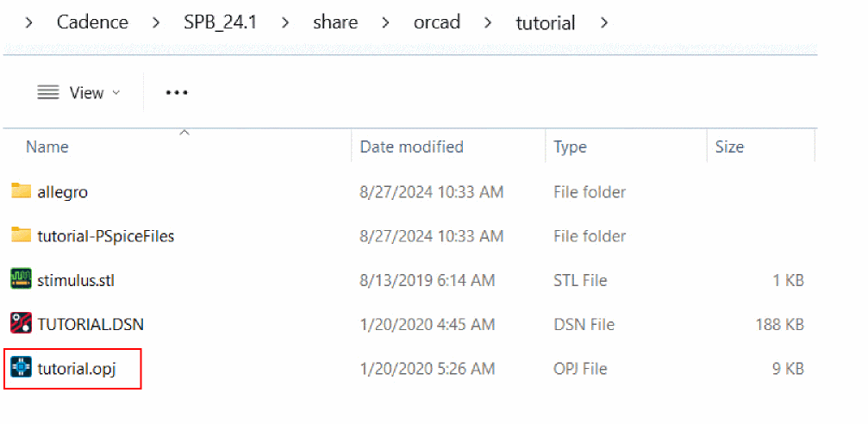Select the TUTORIAL.DSN design file icon
The image size is (868, 424).
[21, 324]
